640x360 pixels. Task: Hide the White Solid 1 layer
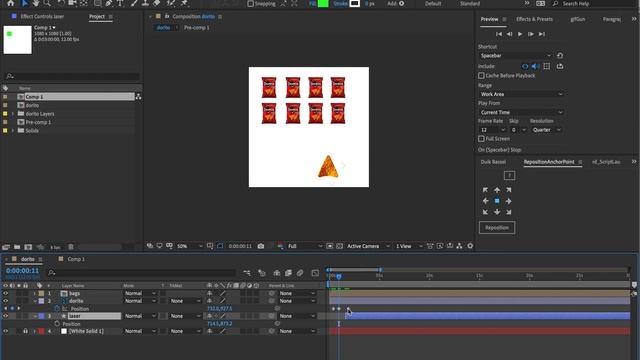[x=6, y=331]
